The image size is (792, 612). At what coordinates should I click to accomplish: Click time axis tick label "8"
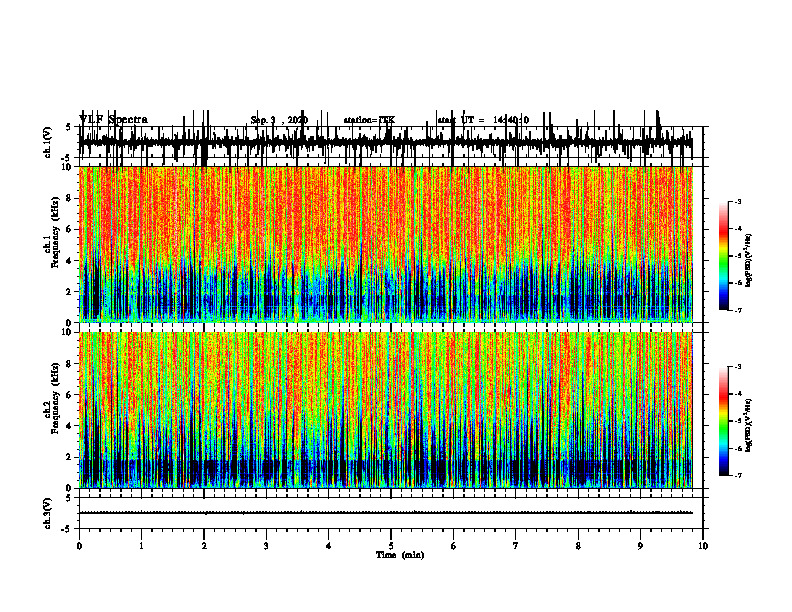click(x=578, y=546)
